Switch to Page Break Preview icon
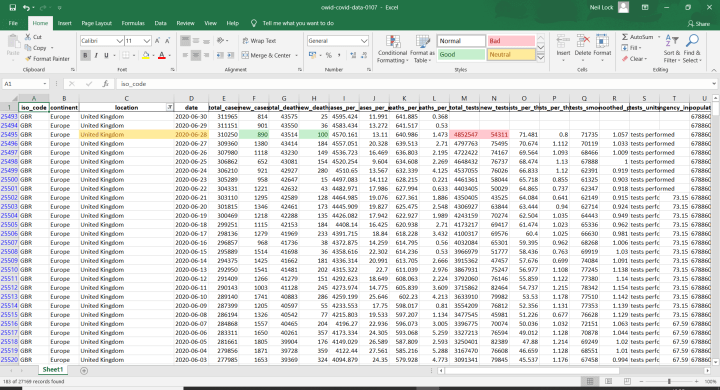The width and height of the screenshot is (720, 390). pos(627,381)
